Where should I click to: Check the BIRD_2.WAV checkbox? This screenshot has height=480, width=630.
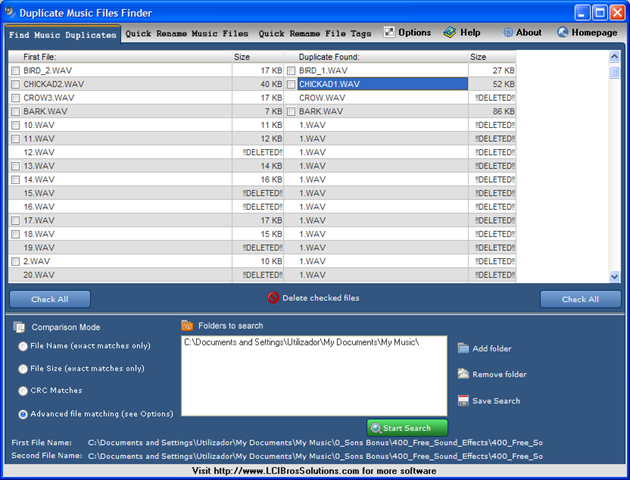15,71
